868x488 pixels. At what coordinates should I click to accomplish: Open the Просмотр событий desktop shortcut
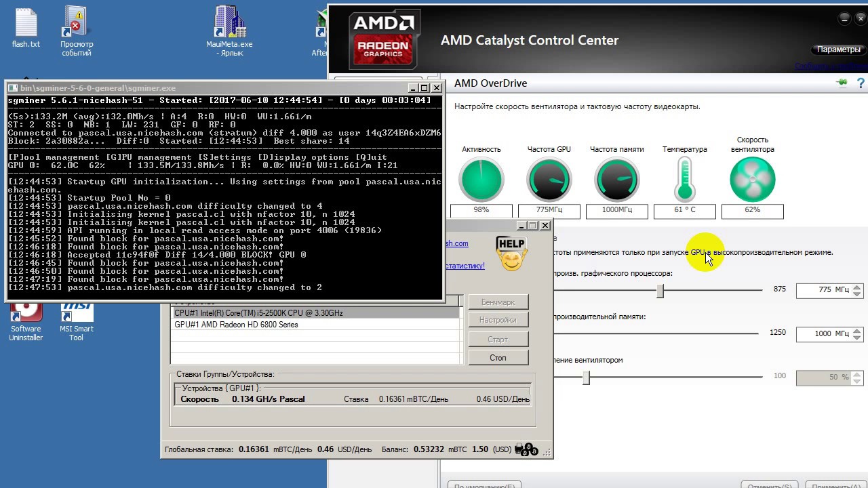tap(77, 30)
